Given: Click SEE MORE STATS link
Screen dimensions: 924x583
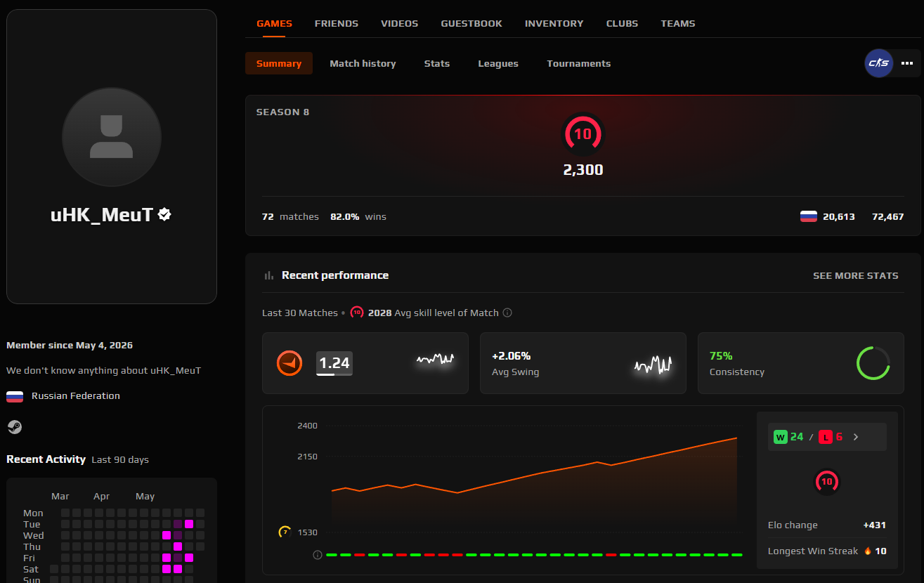Looking at the screenshot, I should point(856,275).
